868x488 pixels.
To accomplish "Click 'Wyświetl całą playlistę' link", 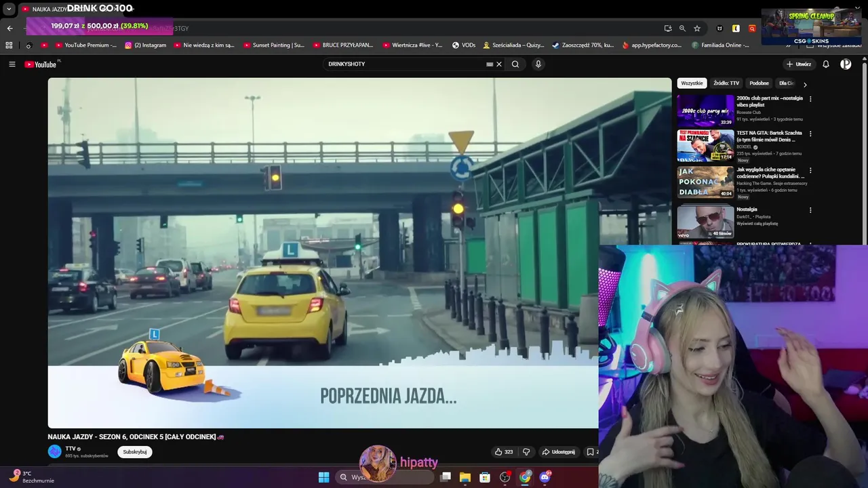I will point(757,224).
